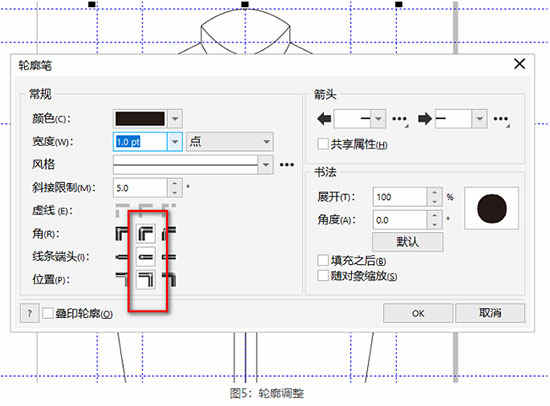Select the extended square line cap icon
Viewport: 550px width, 406px height.
tap(169, 257)
